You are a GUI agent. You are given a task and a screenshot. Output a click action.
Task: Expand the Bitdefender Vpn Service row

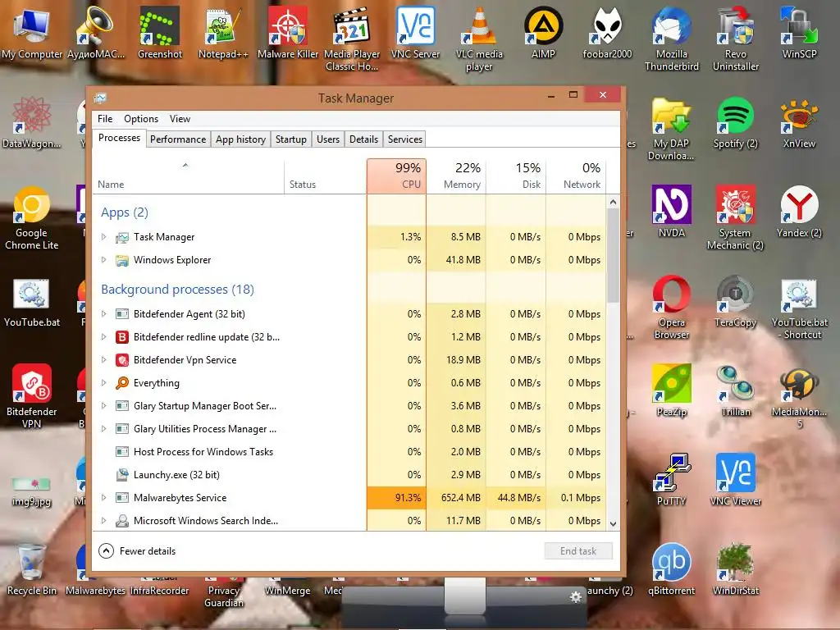click(104, 360)
